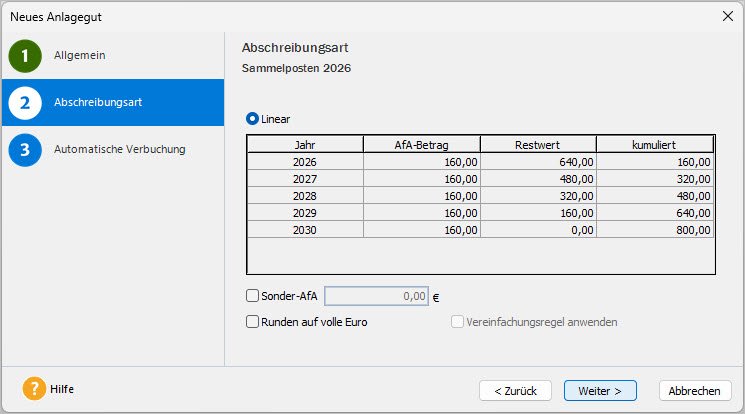Cancel the dialog with Abbrechen
Image resolution: width=745 pixels, height=414 pixels.
pyautogui.click(x=694, y=390)
